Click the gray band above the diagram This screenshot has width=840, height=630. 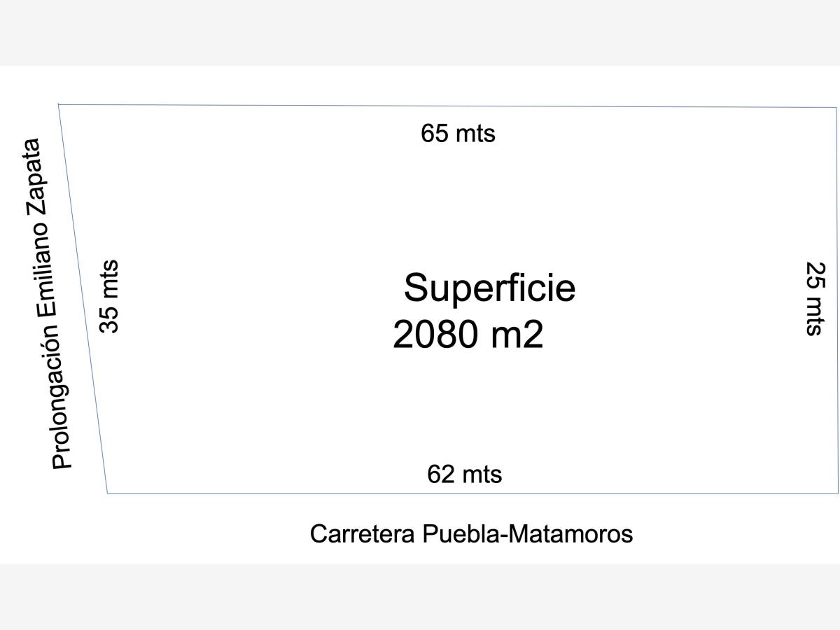tap(420, 33)
